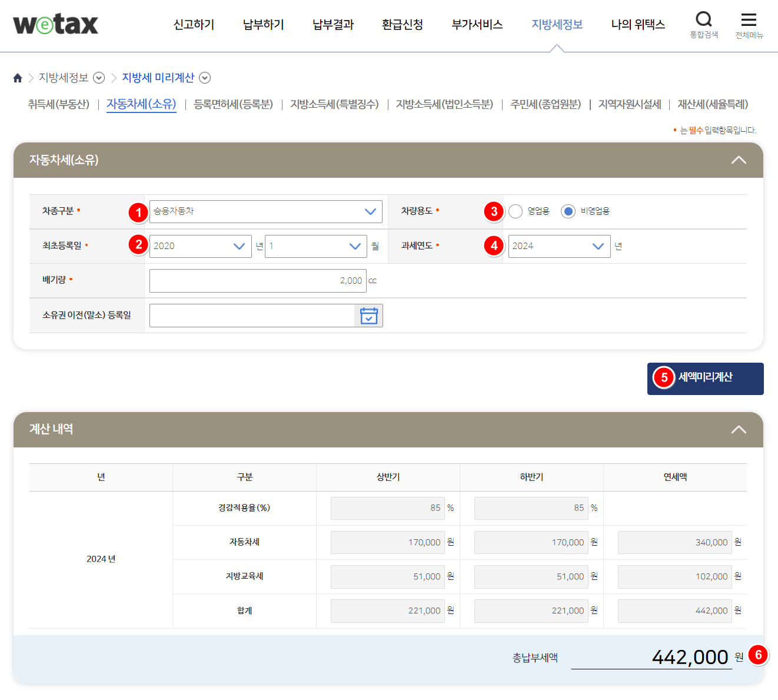
Task: Open the 납부하기 menu
Action: [x=264, y=25]
